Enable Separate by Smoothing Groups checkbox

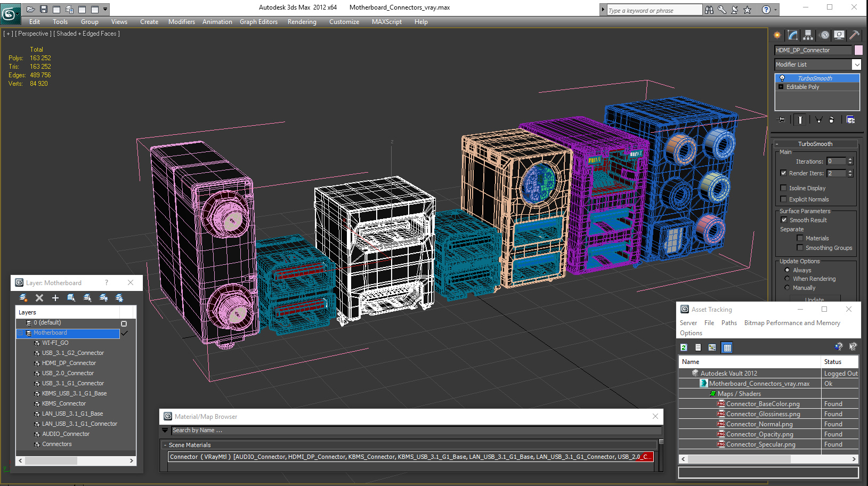[x=800, y=248]
